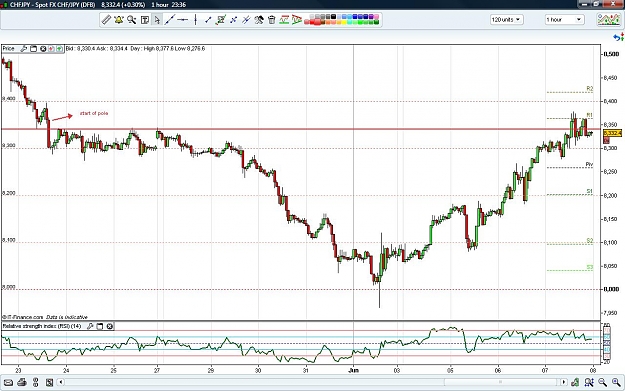Open Price panel wrench settings
625x391 pixels.
[24, 49]
